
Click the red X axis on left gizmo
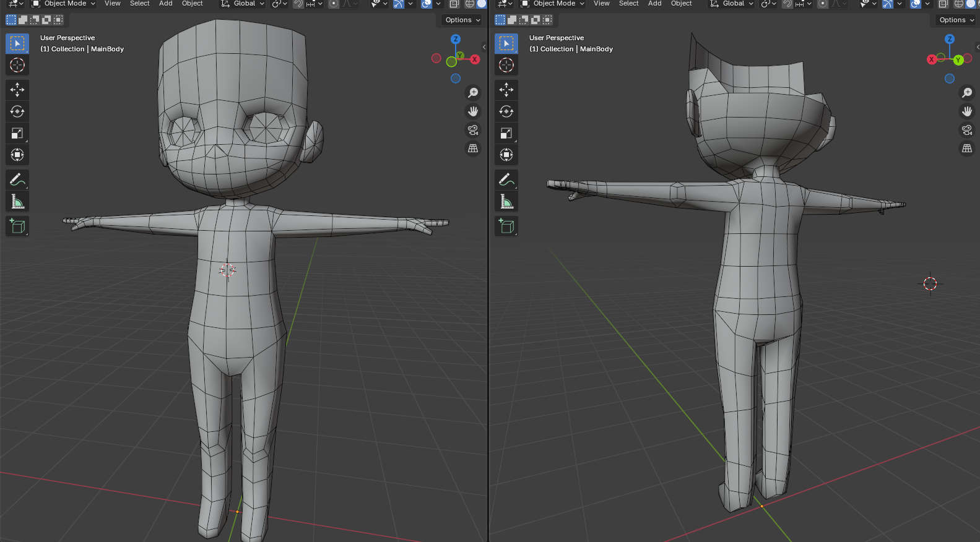[475, 59]
